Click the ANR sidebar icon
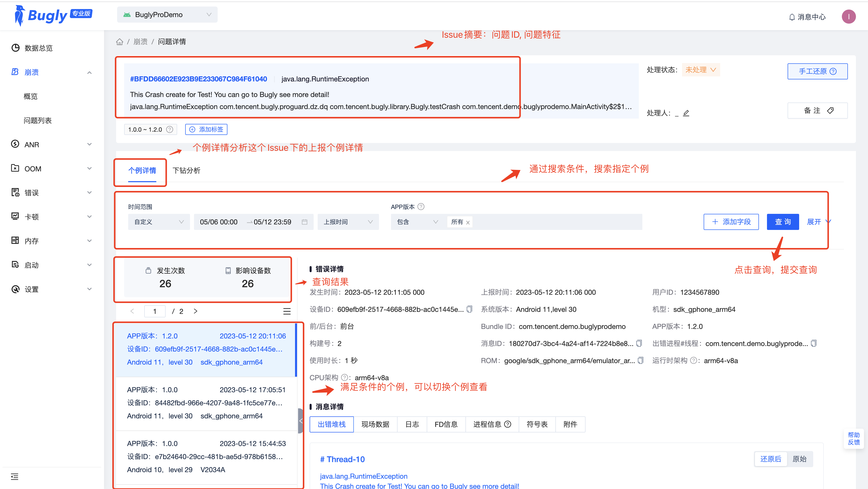Viewport: 868px width, 489px height. pyautogui.click(x=15, y=144)
